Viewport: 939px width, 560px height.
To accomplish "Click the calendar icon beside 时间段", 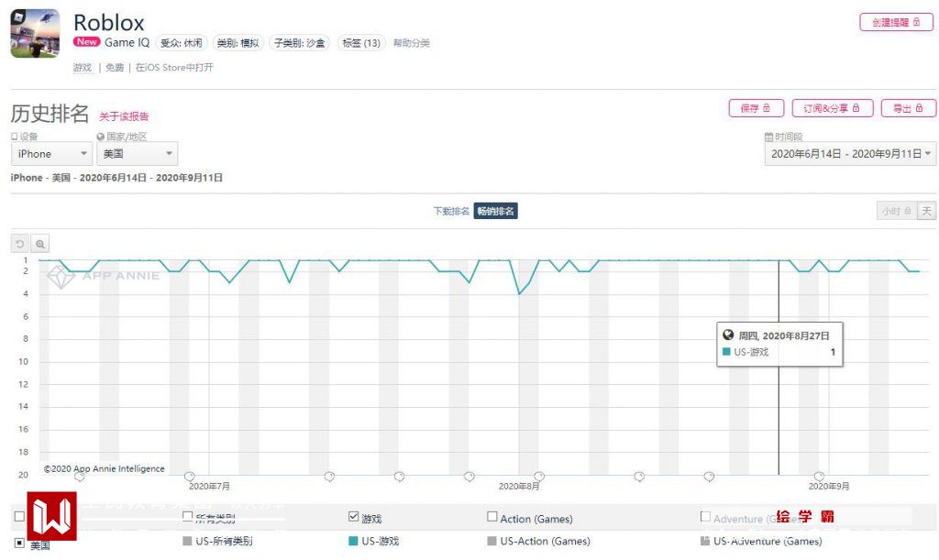I will click(769, 137).
